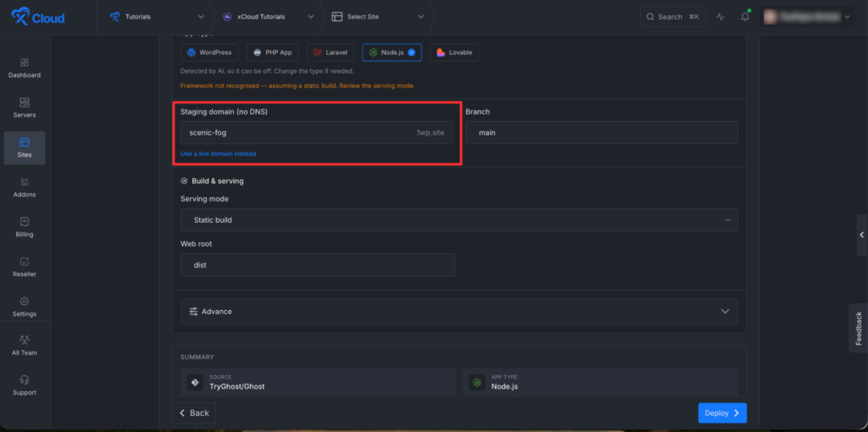Click the Advance sliders icon
Viewport: 868px width, 432px height.
[193, 312]
